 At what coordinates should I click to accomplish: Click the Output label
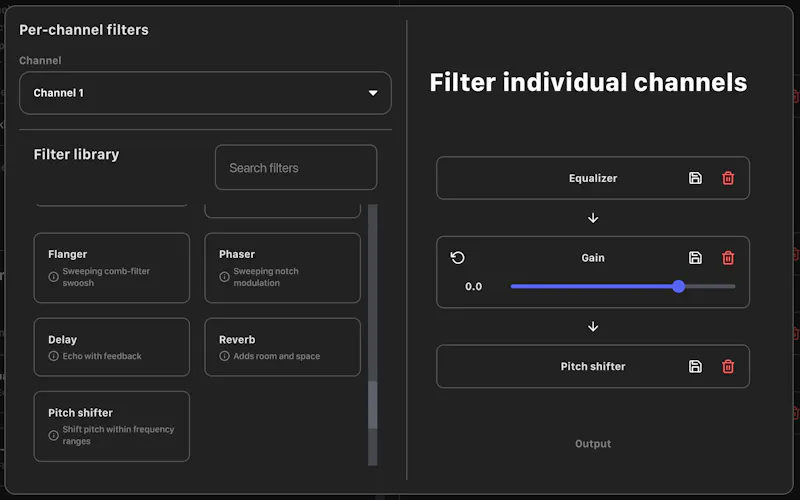593,444
